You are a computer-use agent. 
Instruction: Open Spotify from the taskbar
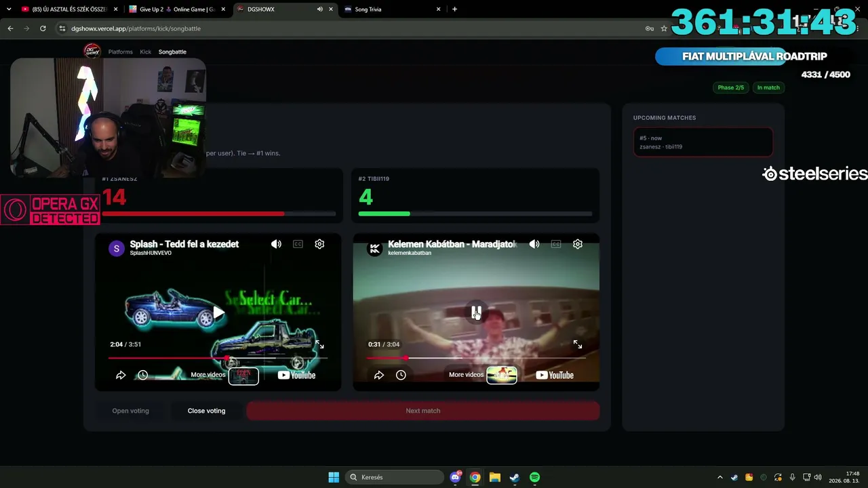coord(534,477)
